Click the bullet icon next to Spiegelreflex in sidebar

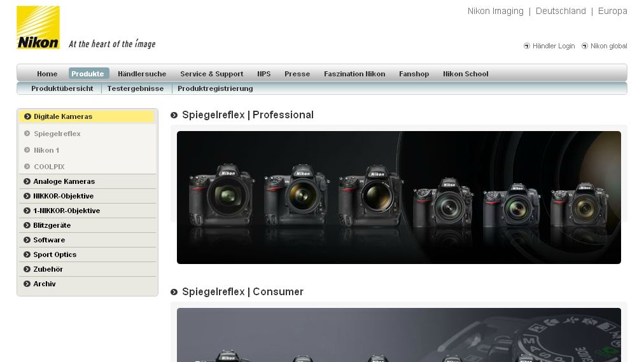click(x=27, y=134)
